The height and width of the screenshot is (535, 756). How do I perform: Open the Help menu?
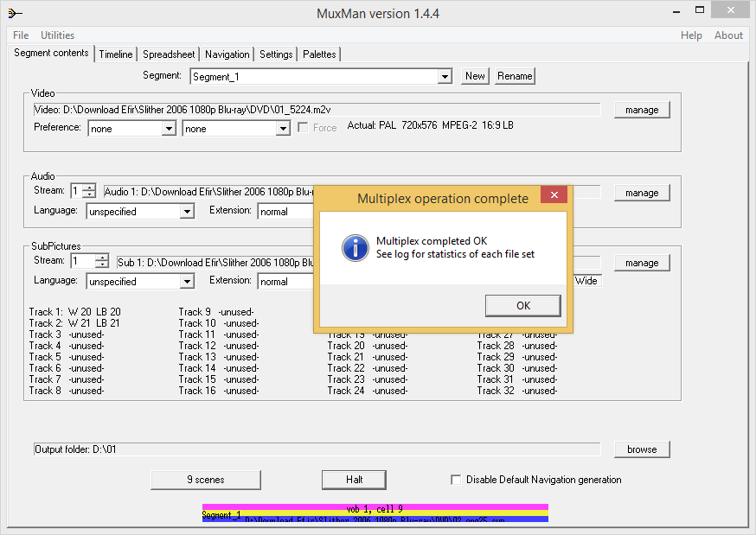click(x=691, y=35)
